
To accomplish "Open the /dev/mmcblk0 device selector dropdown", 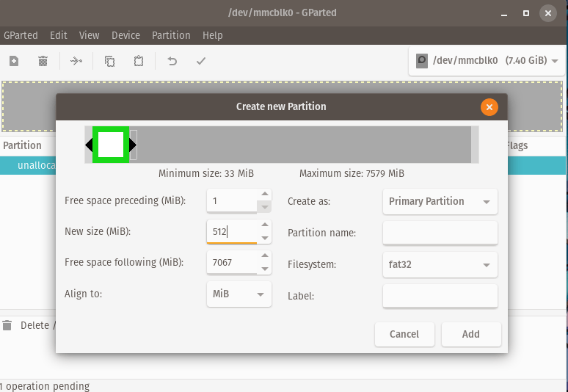I will click(x=487, y=61).
